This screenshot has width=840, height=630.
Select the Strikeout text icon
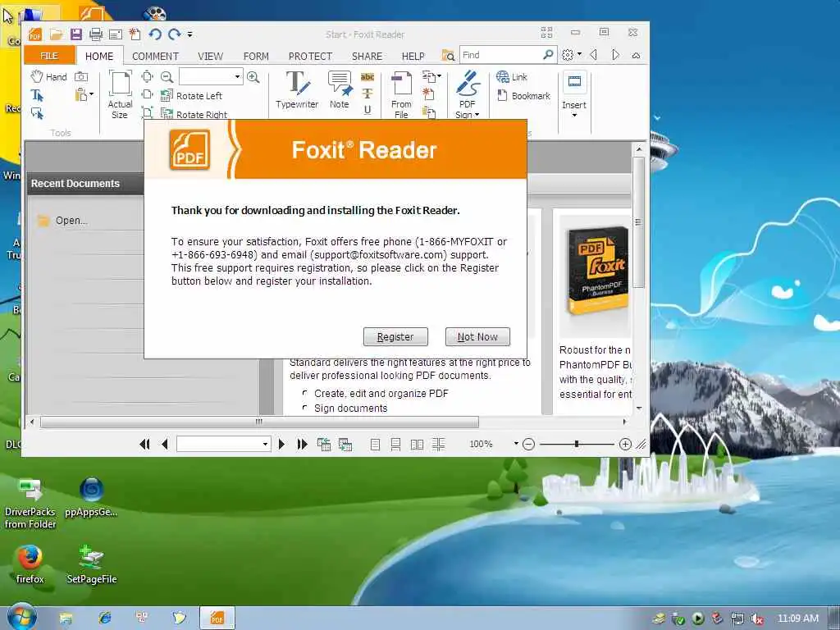[x=367, y=94]
